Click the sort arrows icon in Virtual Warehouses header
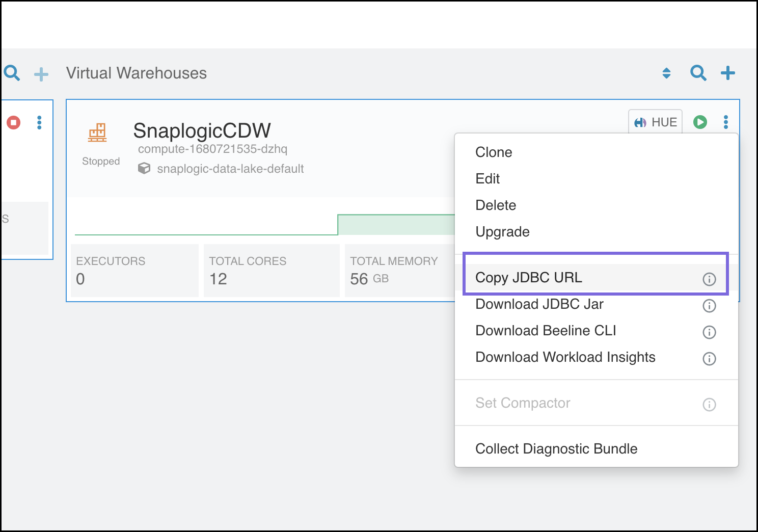Screen dimensions: 758x532 (x=666, y=73)
